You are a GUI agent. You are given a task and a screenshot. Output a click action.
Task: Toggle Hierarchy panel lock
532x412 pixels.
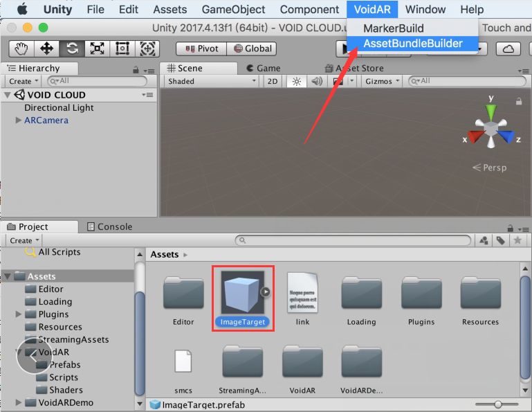tap(136, 70)
